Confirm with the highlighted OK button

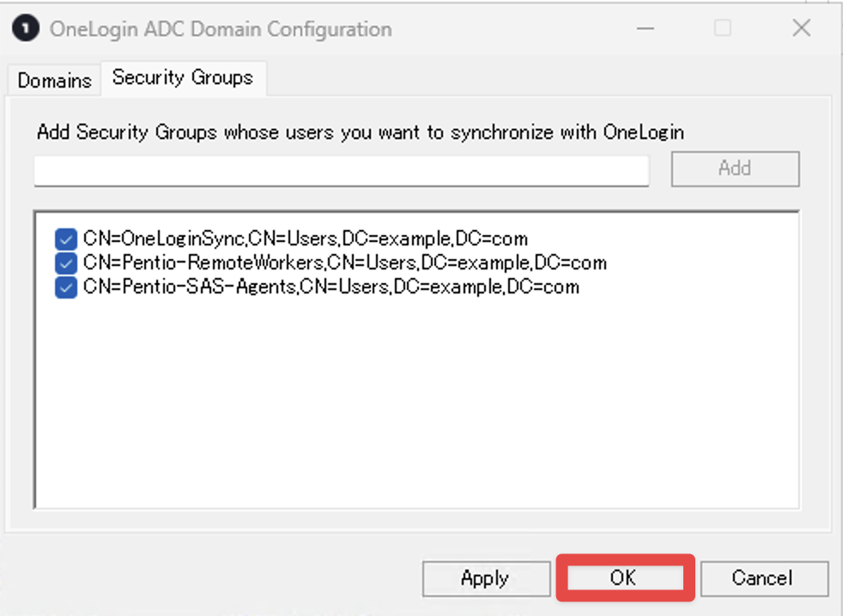tap(625, 578)
